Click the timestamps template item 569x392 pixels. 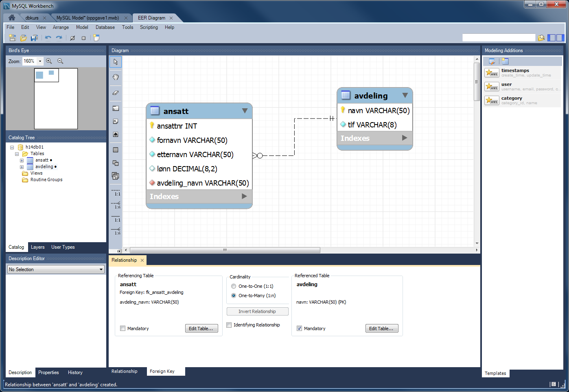(x=523, y=72)
